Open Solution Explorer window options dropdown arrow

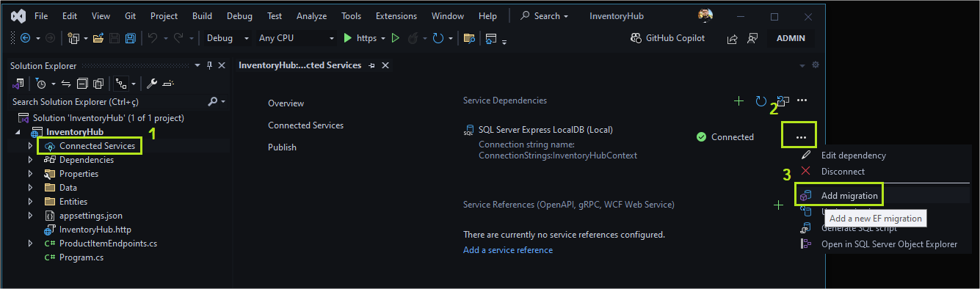(197, 65)
